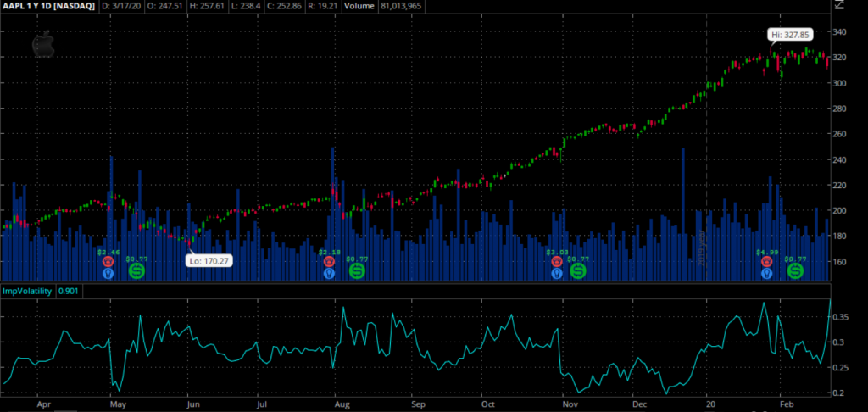Click the 0.901 implied volatility value

[69, 291]
